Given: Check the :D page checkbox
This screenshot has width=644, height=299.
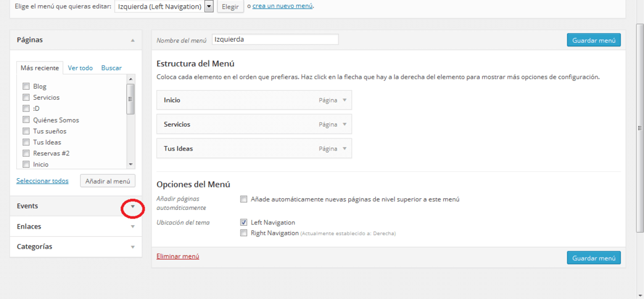Looking at the screenshot, I should coord(26,108).
